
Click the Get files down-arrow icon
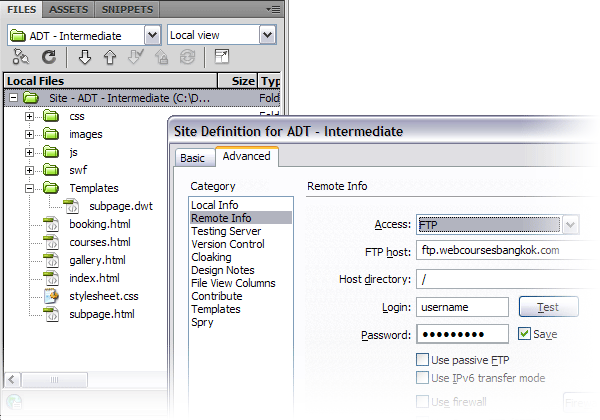[85, 57]
